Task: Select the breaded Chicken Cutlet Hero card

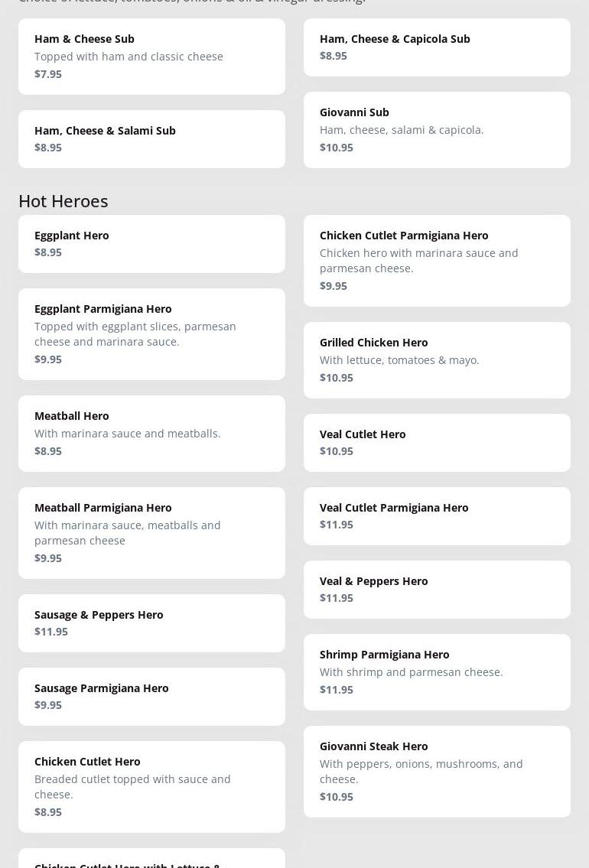Action: pyautogui.click(x=151, y=787)
